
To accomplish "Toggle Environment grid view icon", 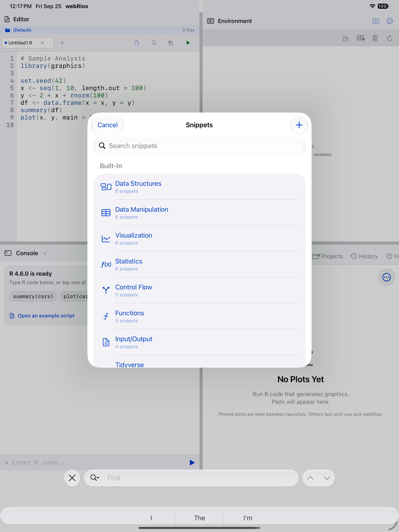I will [x=376, y=21].
